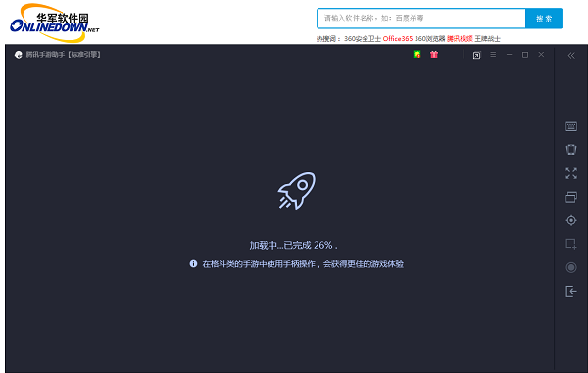Maximize the emulator window

[x=525, y=55]
